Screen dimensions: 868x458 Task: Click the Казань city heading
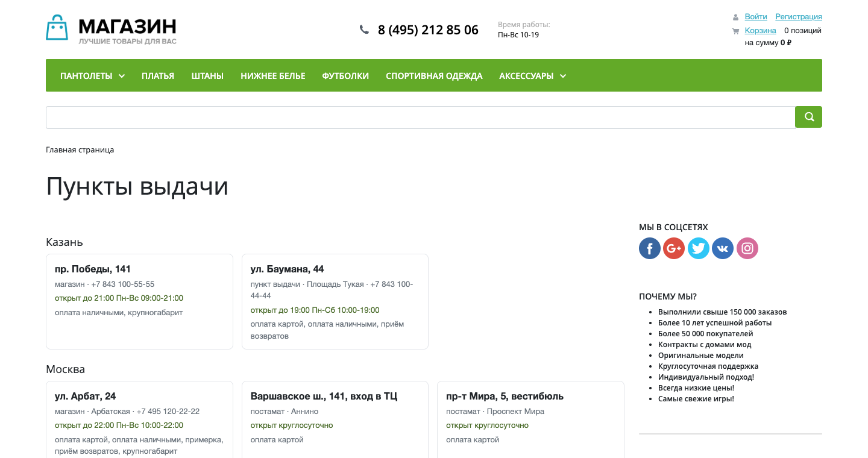[x=64, y=242]
